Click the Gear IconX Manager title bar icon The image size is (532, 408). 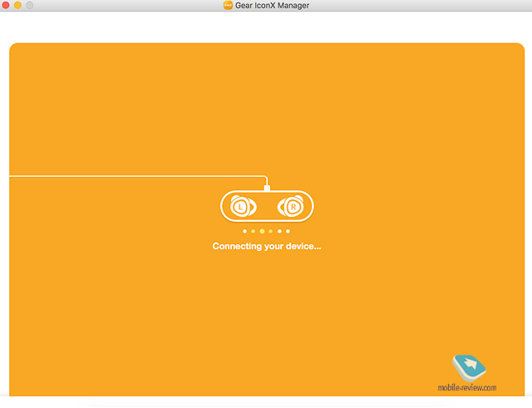228,5
